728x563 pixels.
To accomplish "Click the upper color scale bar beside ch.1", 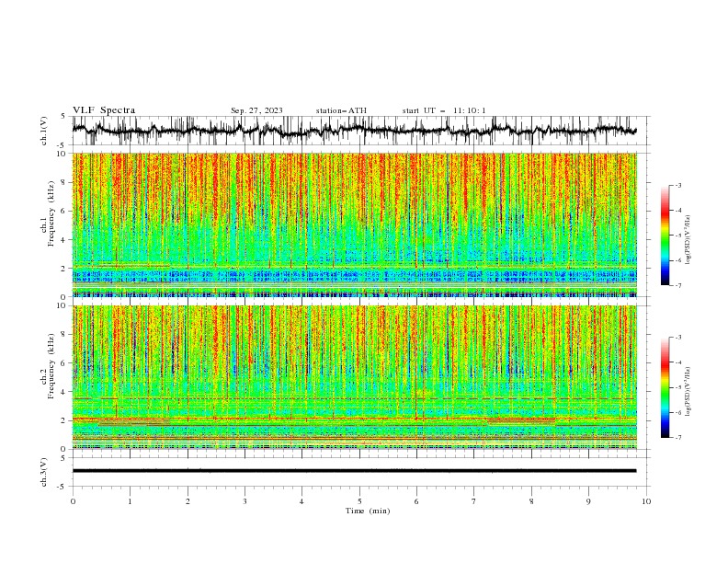I will pyautogui.click(x=665, y=236).
